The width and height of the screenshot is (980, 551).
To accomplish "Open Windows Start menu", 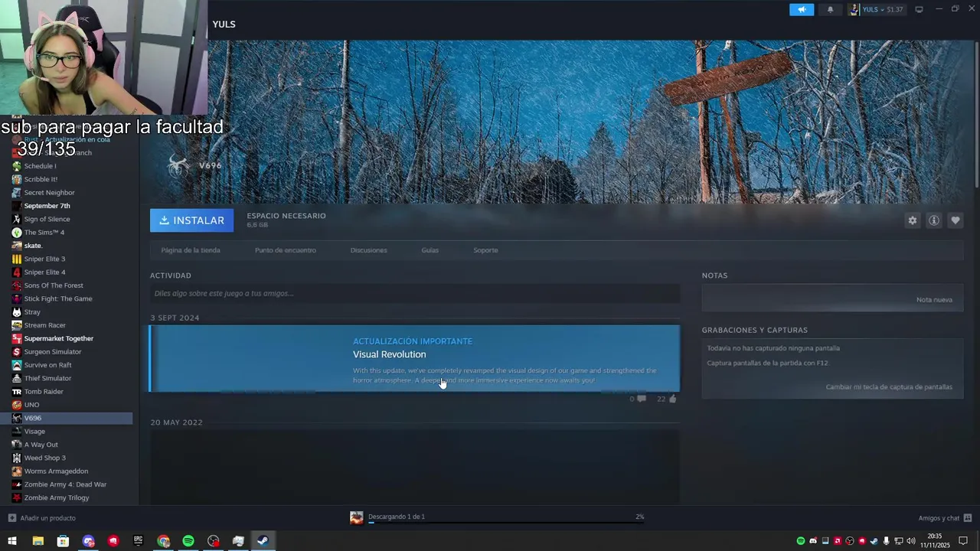I will click(12, 541).
